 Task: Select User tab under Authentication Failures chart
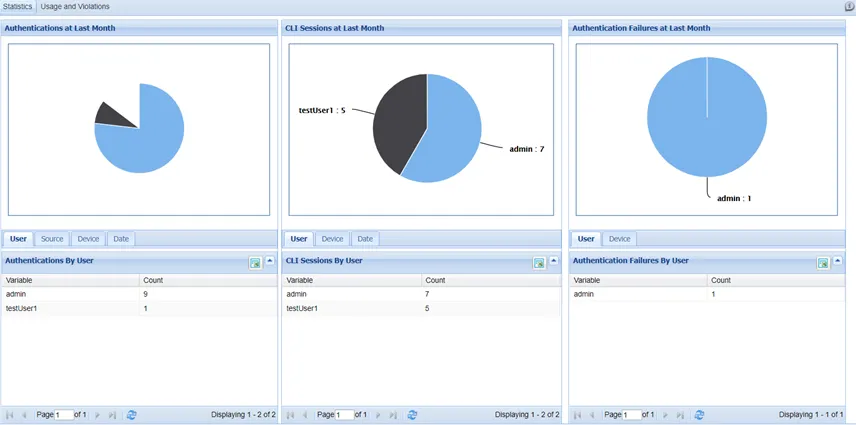tap(586, 239)
